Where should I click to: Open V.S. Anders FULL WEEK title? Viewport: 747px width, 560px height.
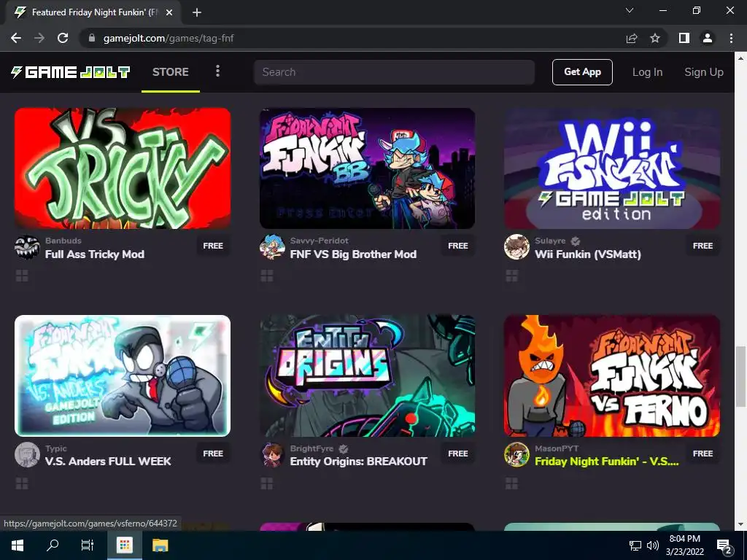pyautogui.click(x=108, y=462)
